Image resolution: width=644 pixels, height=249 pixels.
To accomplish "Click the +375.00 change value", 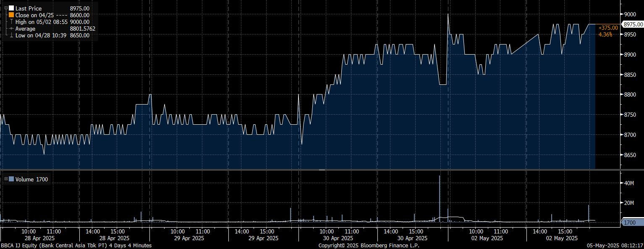I will pyautogui.click(x=608, y=28).
